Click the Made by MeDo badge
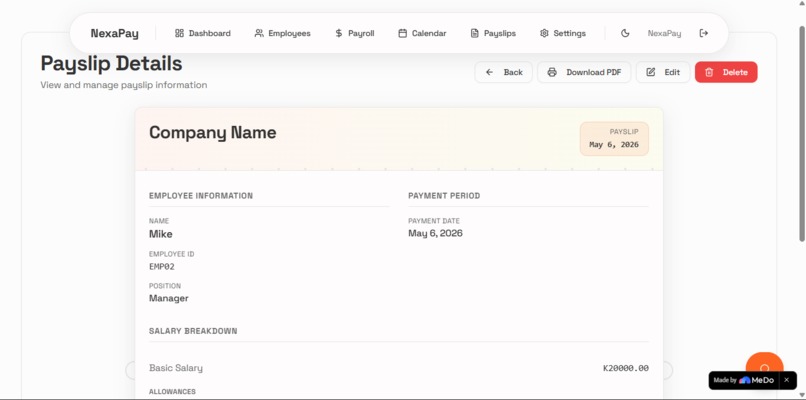806x400 pixels. (744, 380)
